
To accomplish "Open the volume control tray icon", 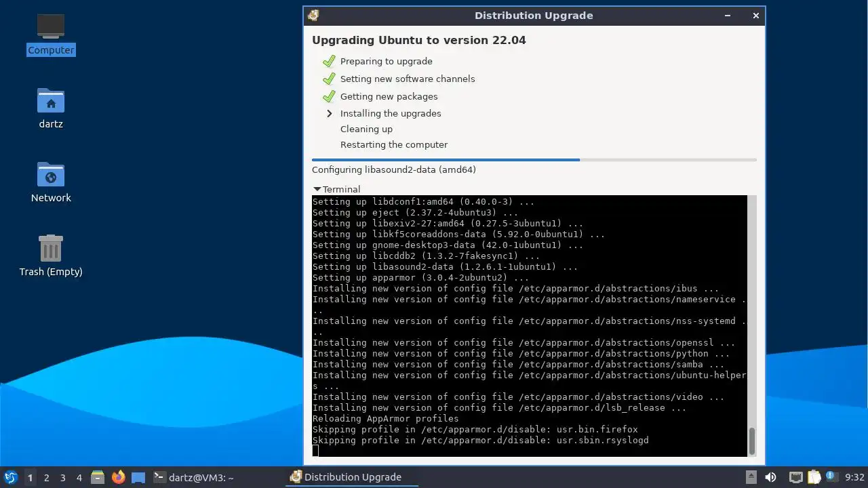I will [771, 477].
